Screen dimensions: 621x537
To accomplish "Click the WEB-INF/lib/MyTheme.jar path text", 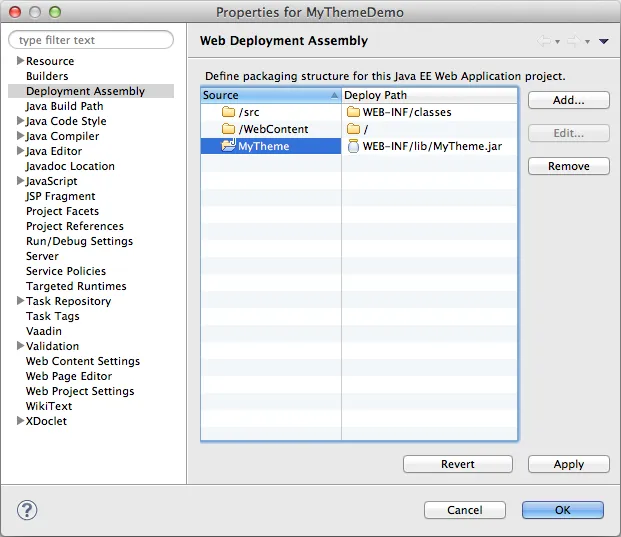I will point(432,146).
